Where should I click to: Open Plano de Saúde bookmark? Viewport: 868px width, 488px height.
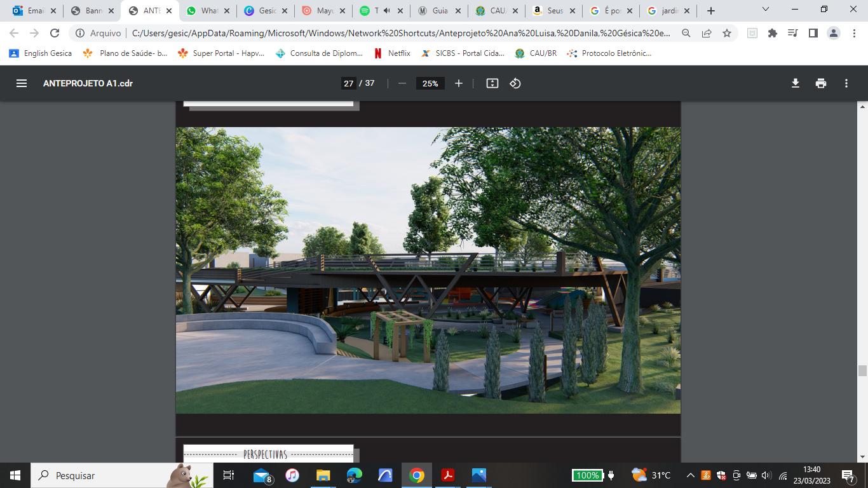(125, 53)
